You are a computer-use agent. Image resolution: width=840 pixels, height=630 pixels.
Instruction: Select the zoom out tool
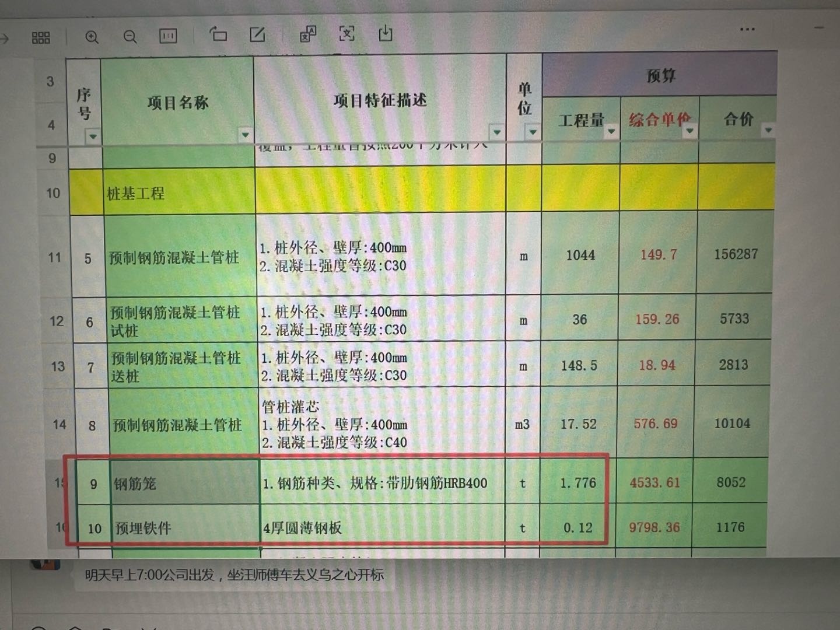coord(129,37)
